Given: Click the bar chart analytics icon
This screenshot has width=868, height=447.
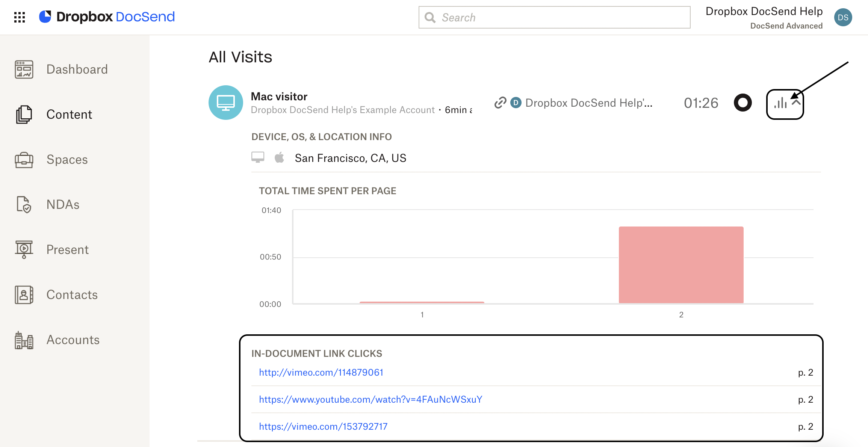Looking at the screenshot, I should [x=780, y=103].
